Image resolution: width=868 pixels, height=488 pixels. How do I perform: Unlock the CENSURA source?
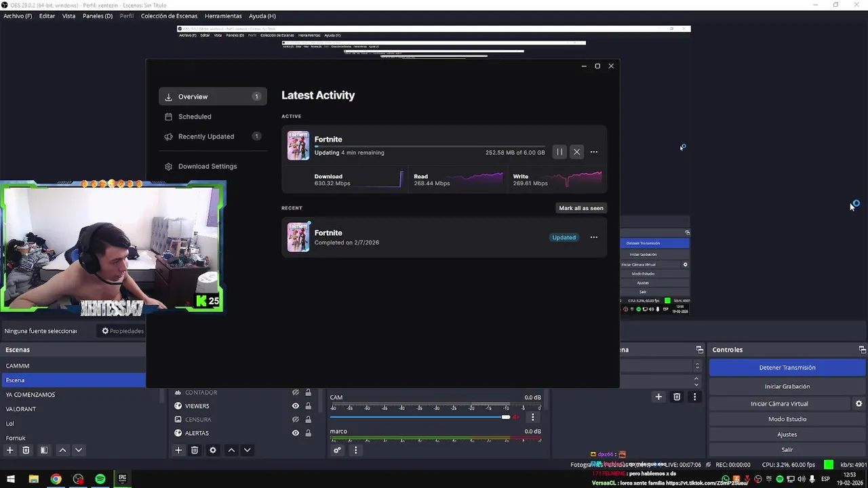(308, 420)
